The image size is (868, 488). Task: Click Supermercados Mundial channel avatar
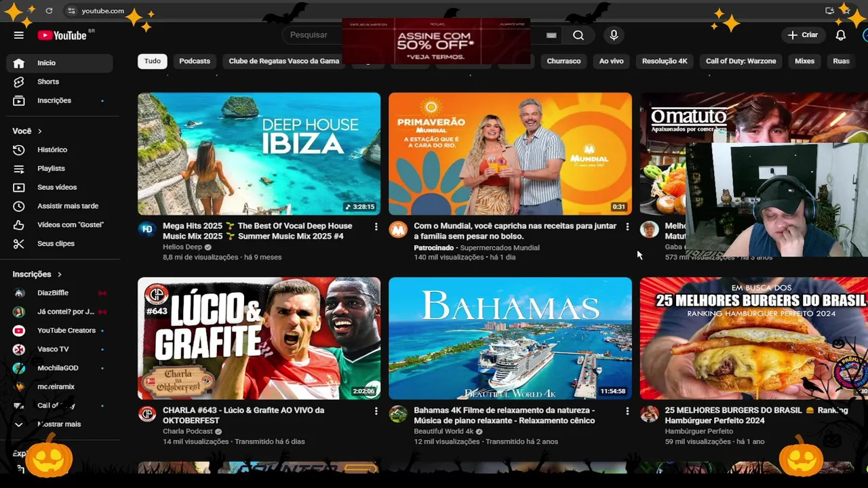coord(398,229)
